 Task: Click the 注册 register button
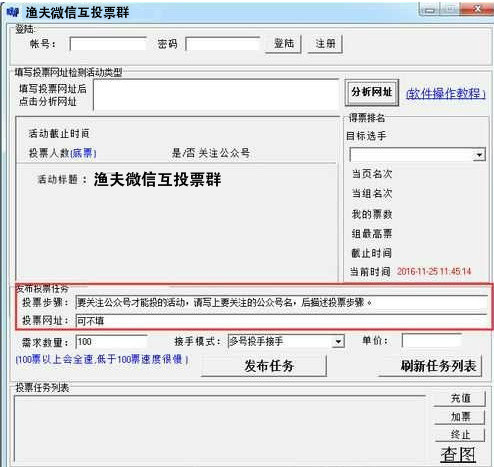pyautogui.click(x=325, y=44)
